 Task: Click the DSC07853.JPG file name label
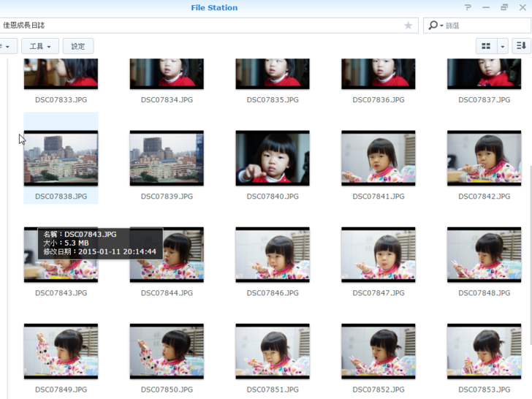(484, 389)
